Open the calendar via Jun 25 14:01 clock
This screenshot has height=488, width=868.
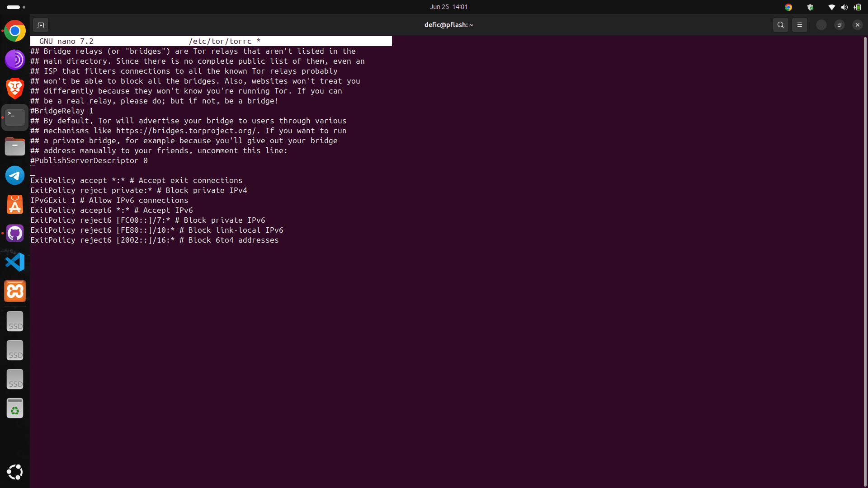pos(448,7)
